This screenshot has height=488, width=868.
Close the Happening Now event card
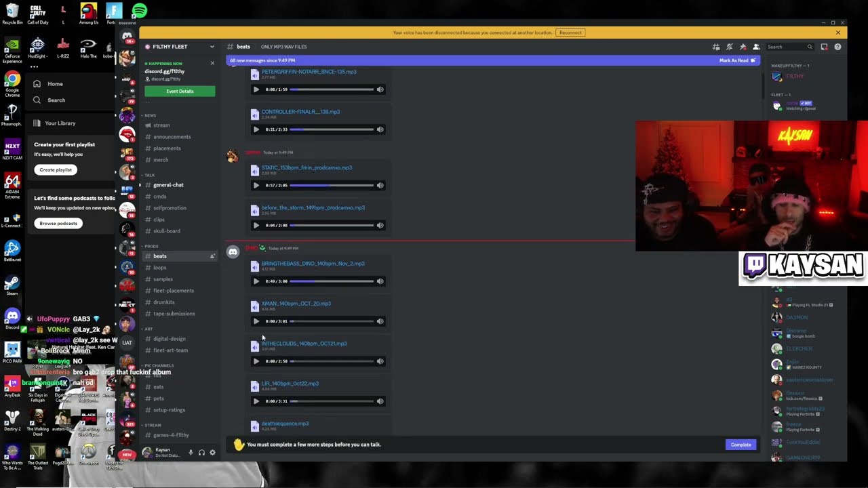pyautogui.click(x=212, y=63)
